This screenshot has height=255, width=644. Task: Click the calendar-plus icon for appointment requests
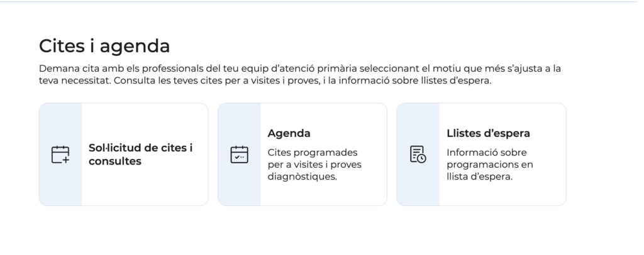pos(60,155)
